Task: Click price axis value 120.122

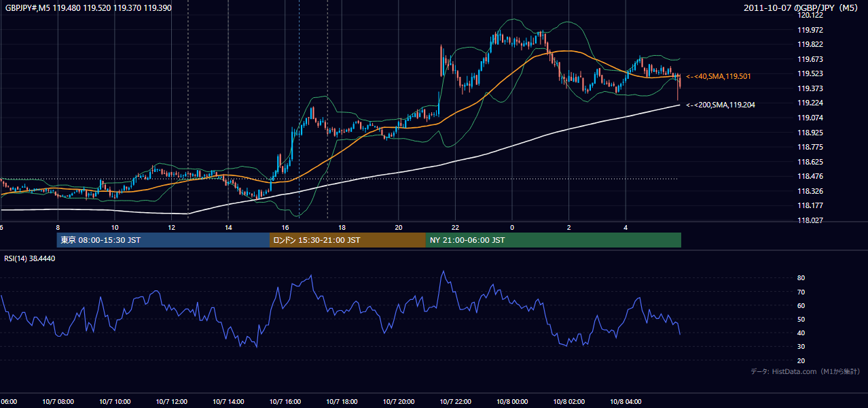Action: (810, 15)
